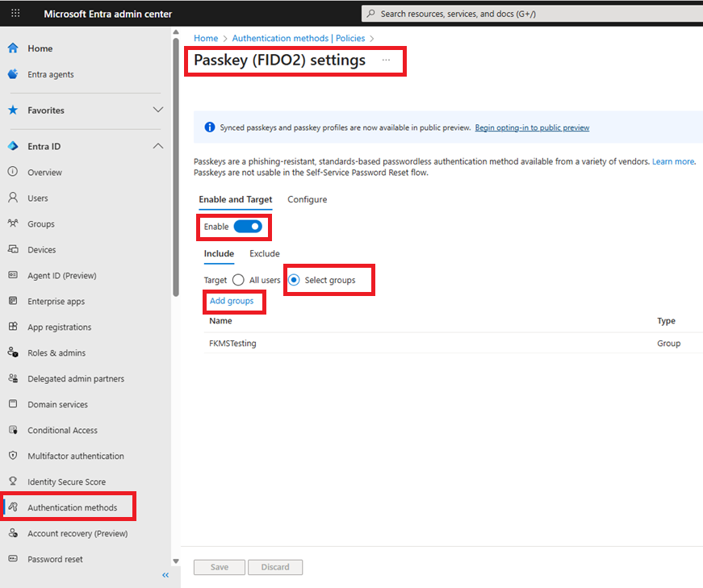The height and width of the screenshot is (588, 703).
Task: Open the Configure tab
Action: click(308, 199)
